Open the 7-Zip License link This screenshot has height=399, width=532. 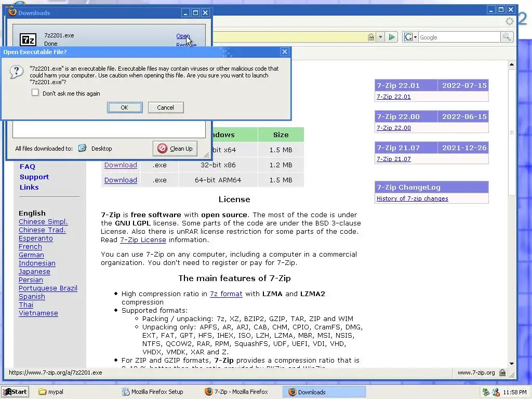point(143,240)
